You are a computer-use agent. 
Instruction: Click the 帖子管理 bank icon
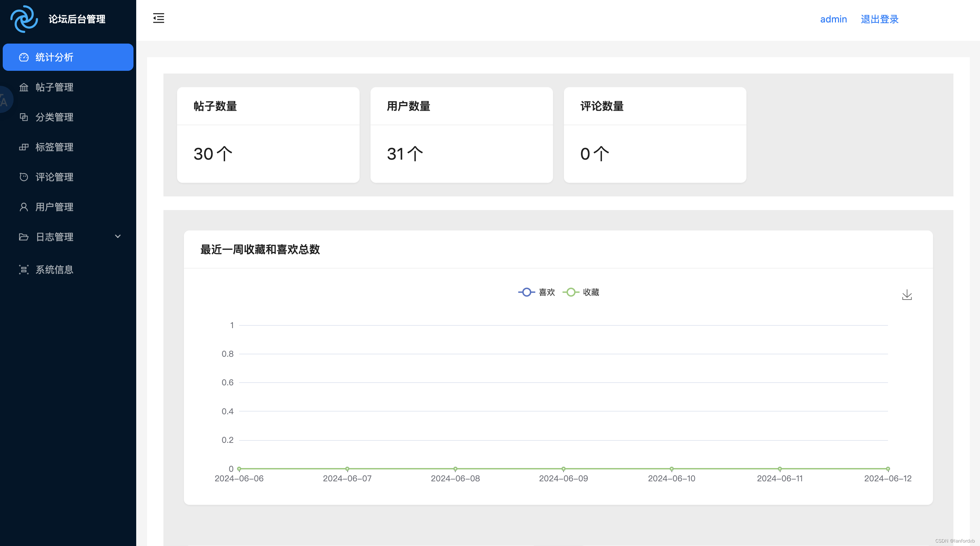pos(23,87)
